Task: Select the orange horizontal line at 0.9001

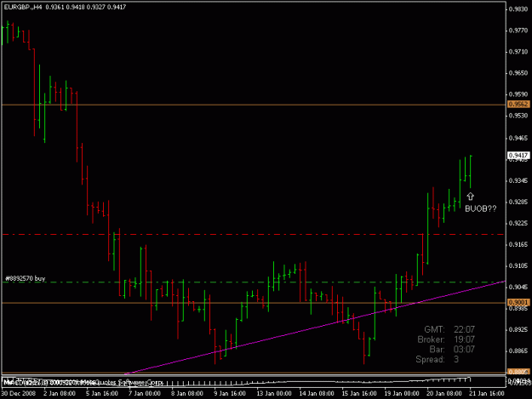Action: [254, 303]
